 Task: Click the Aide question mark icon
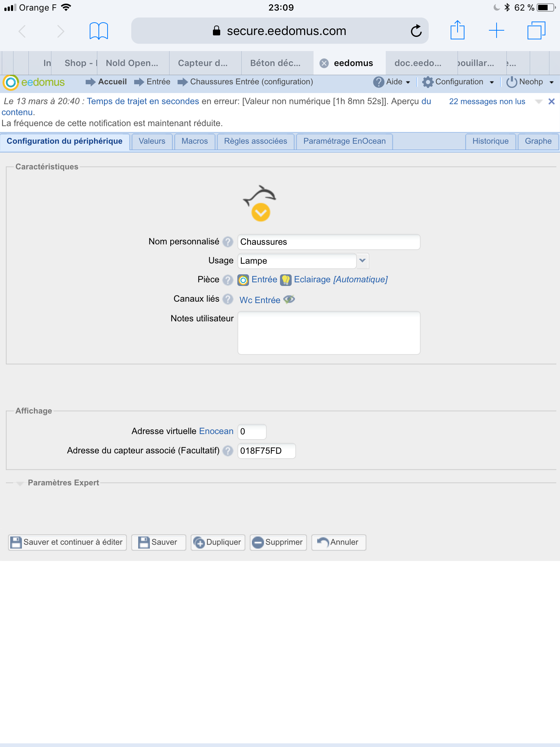pyautogui.click(x=378, y=82)
